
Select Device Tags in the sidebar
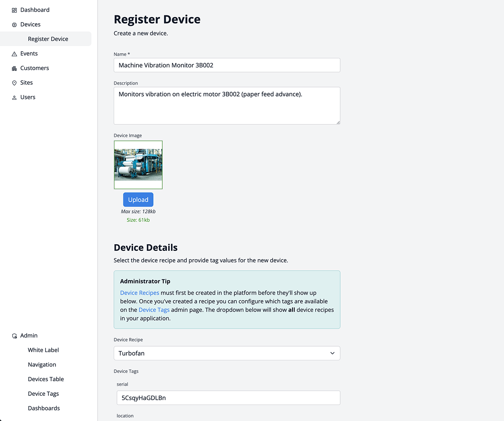(43, 394)
